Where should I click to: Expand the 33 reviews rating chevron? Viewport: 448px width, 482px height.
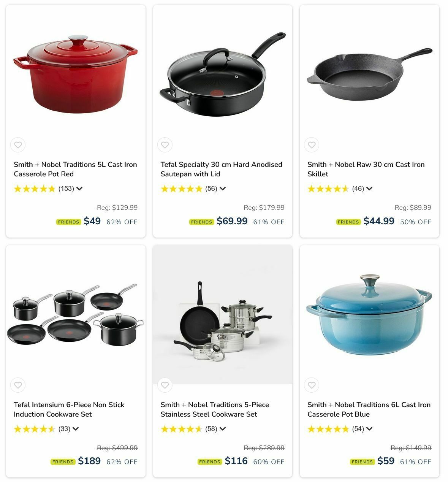76,429
